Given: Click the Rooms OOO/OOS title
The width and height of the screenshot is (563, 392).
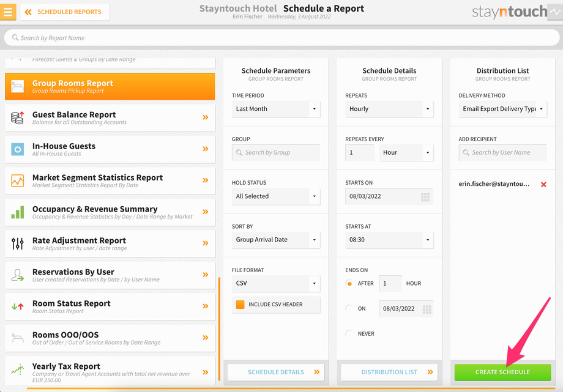Looking at the screenshot, I should click(x=65, y=335).
